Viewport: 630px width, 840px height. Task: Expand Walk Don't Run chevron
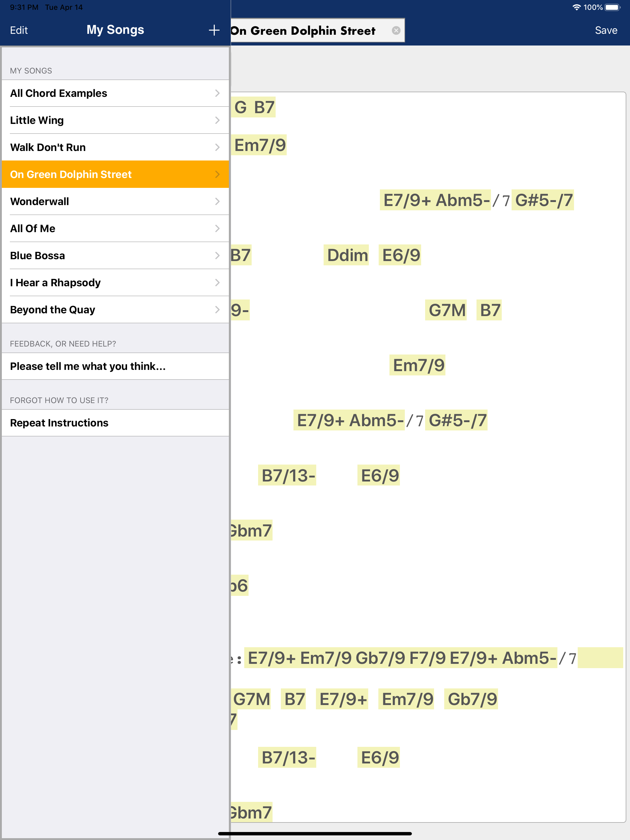click(x=217, y=147)
